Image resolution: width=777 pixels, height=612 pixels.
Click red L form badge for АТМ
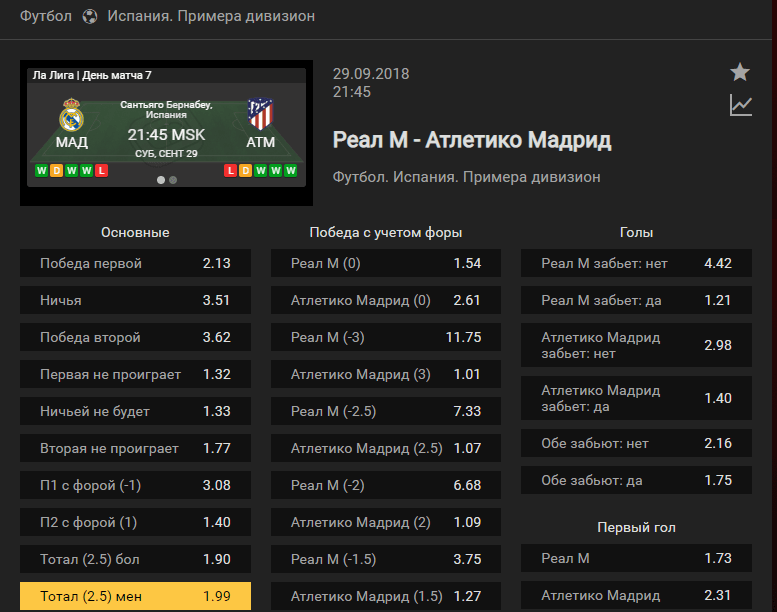pyautogui.click(x=230, y=171)
